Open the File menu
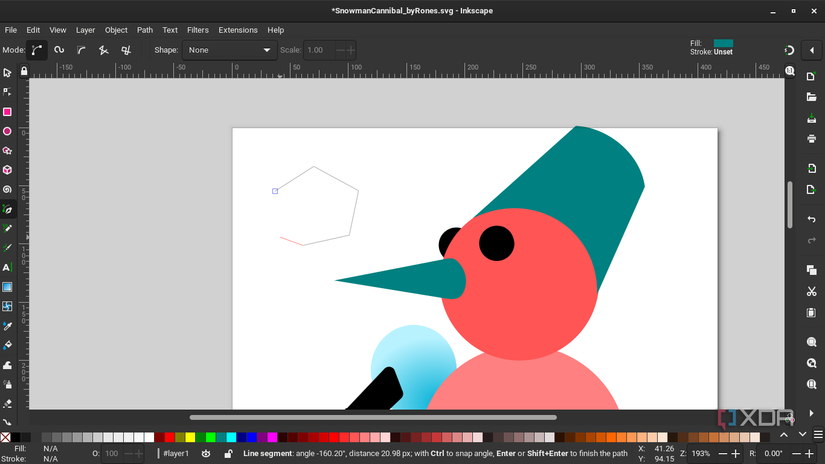 point(11,30)
